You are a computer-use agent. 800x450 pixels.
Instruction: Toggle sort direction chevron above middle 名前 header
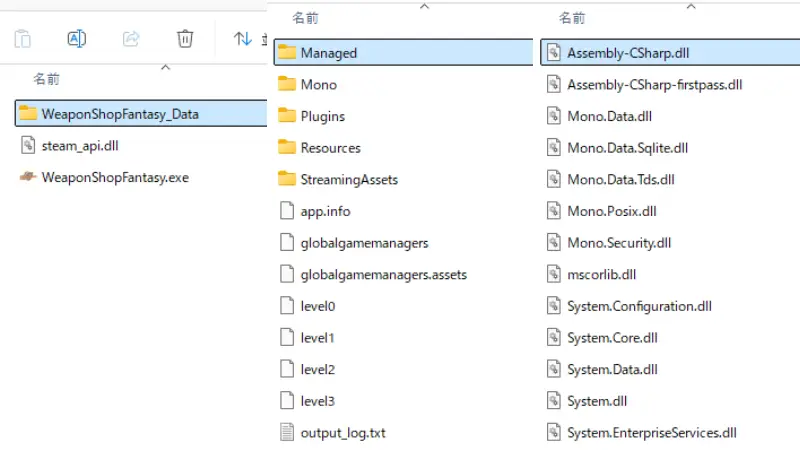[x=424, y=6]
